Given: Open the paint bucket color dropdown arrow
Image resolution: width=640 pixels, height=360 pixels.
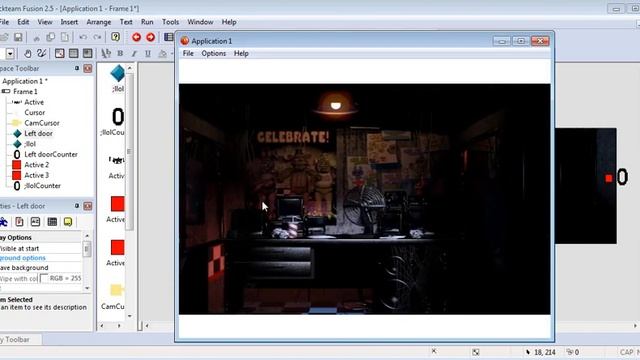Looking at the screenshot, I should click(x=172, y=53).
